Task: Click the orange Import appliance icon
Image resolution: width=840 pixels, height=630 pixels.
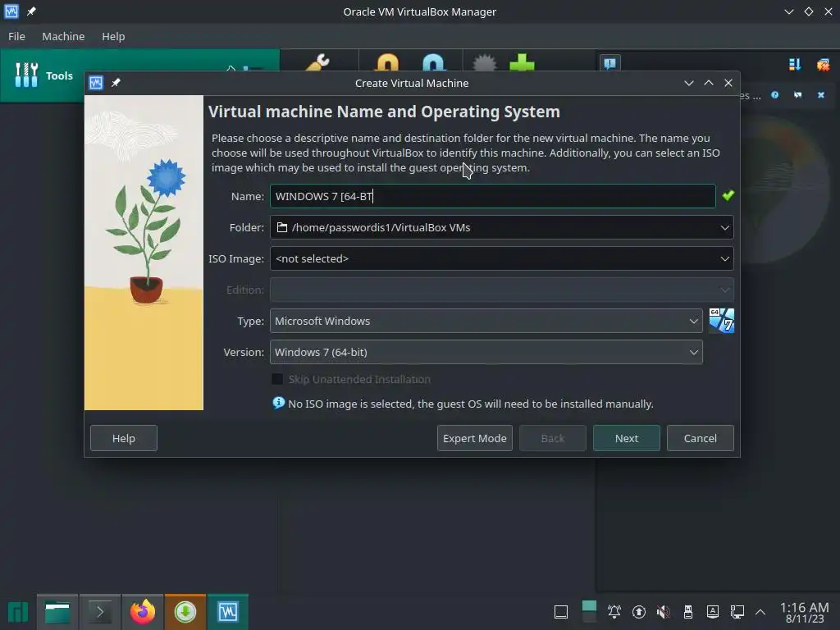Action: click(x=387, y=62)
